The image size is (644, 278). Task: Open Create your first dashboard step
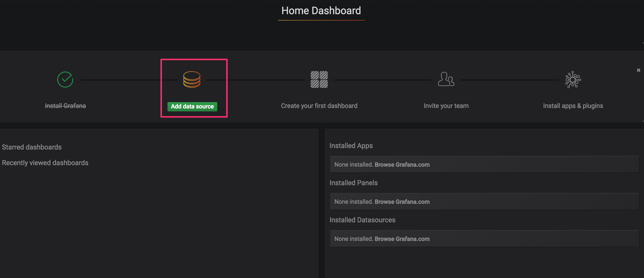pyautogui.click(x=319, y=106)
